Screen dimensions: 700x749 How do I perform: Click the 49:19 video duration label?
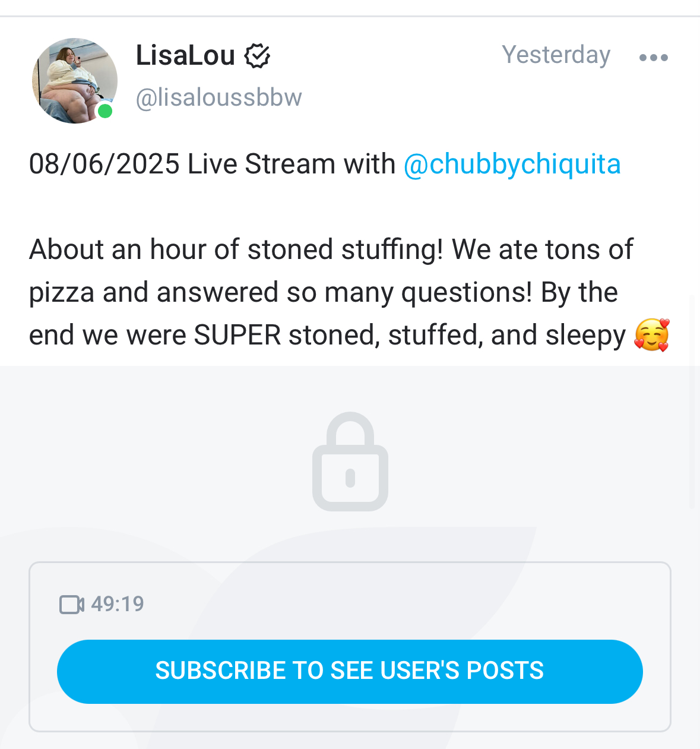click(x=118, y=604)
